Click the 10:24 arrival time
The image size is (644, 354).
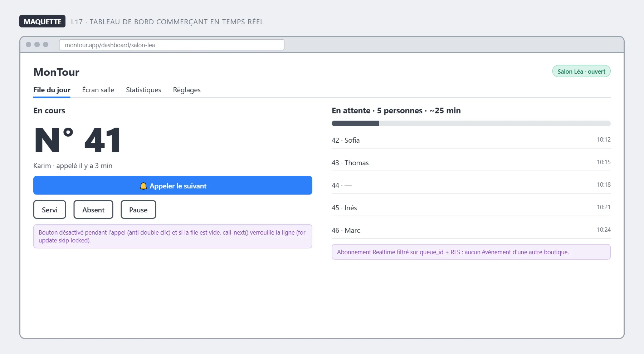click(x=604, y=230)
